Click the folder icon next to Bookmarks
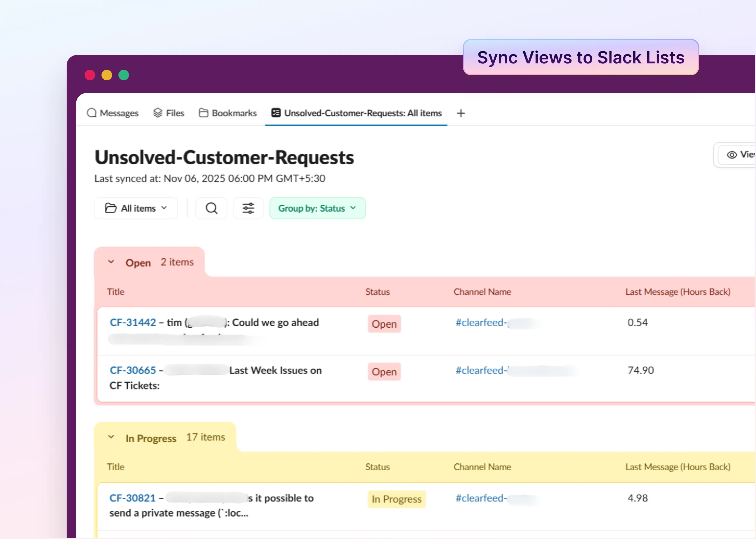This screenshot has width=756, height=539. pos(203,113)
